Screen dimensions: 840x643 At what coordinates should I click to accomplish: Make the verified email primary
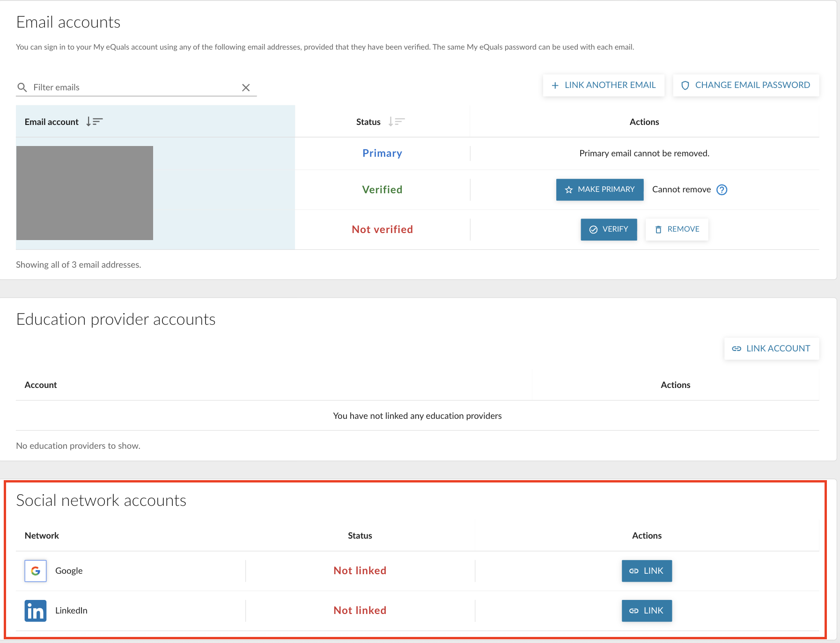point(600,190)
